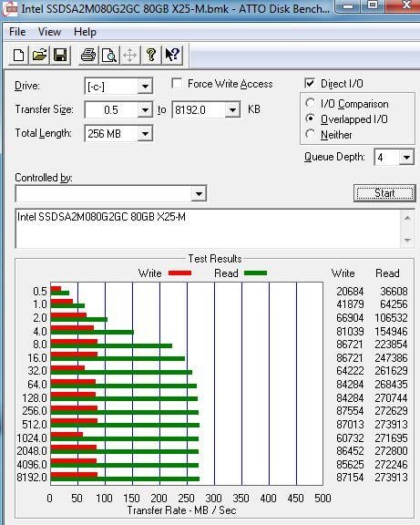Click the ATTO app icon in title bar
Screen dimensions: 420x525
click(x=9, y=9)
